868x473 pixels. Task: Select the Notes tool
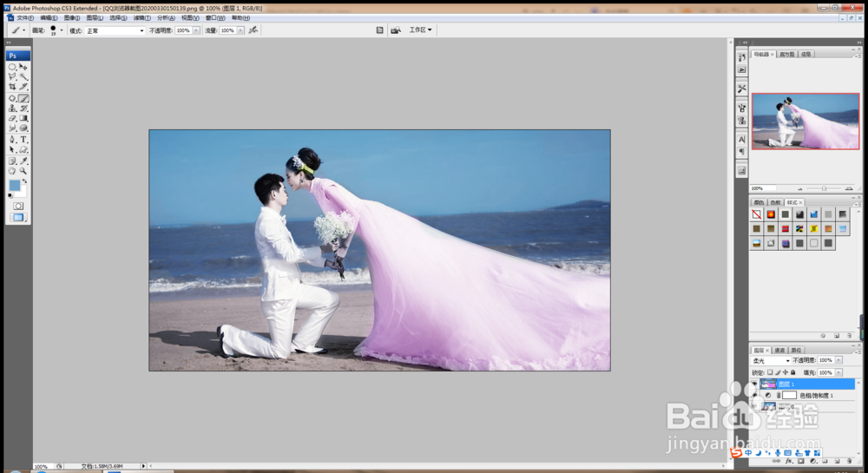(12, 161)
